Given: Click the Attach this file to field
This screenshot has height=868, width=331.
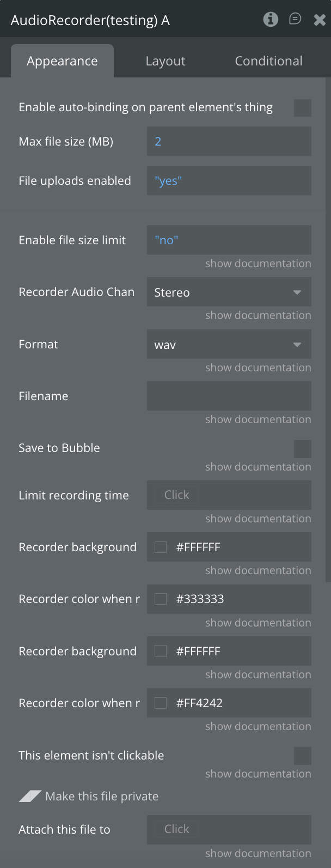Looking at the screenshot, I should [x=229, y=829].
